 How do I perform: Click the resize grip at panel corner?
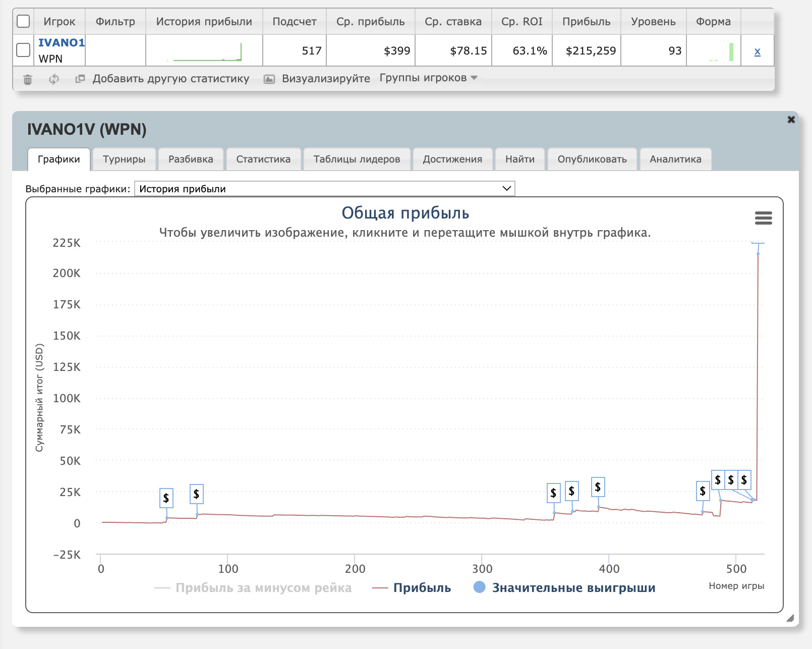(x=790, y=618)
